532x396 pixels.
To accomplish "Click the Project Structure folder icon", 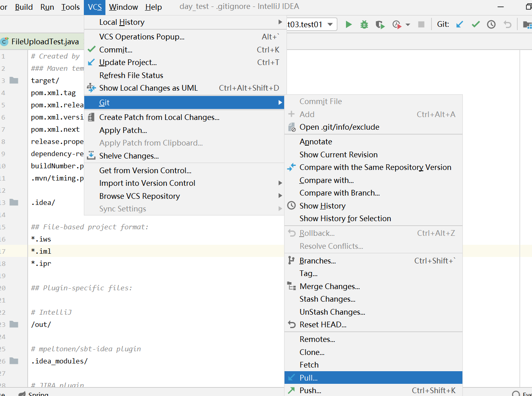I will click(527, 25).
